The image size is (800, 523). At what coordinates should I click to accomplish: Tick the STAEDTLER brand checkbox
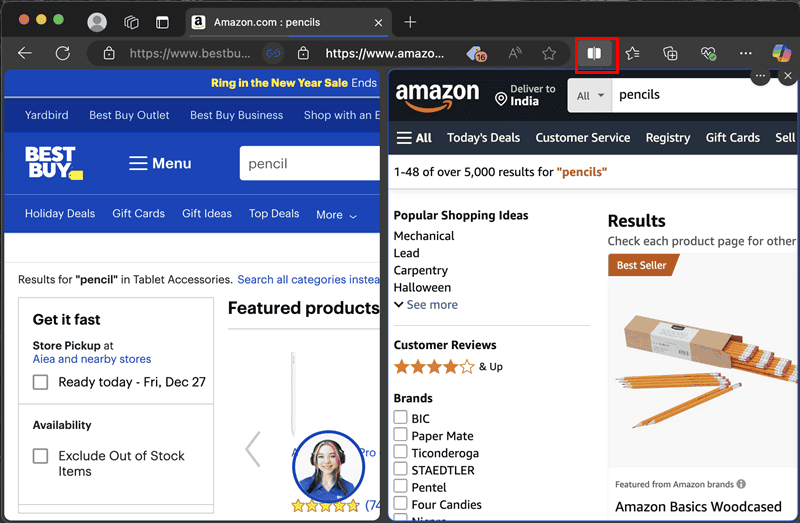pyautogui.click(x=400, y=470)
